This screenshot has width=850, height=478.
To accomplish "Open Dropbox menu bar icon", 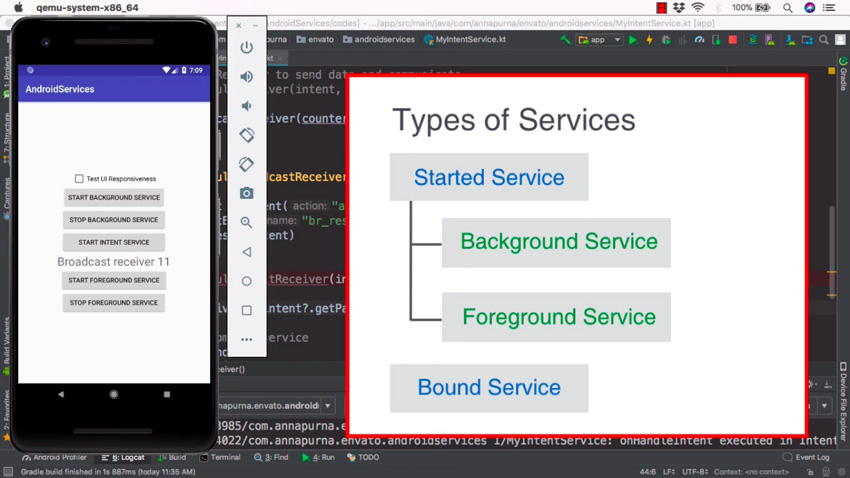I will 679,8.
